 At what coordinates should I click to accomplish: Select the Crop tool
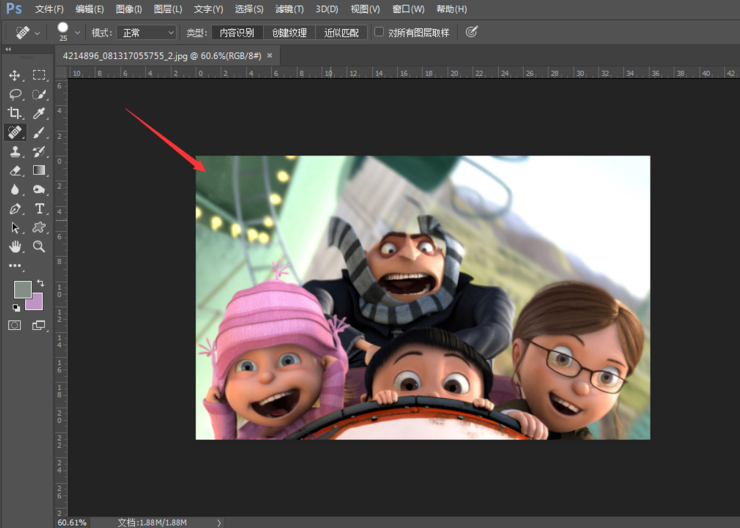pos(15,113)
